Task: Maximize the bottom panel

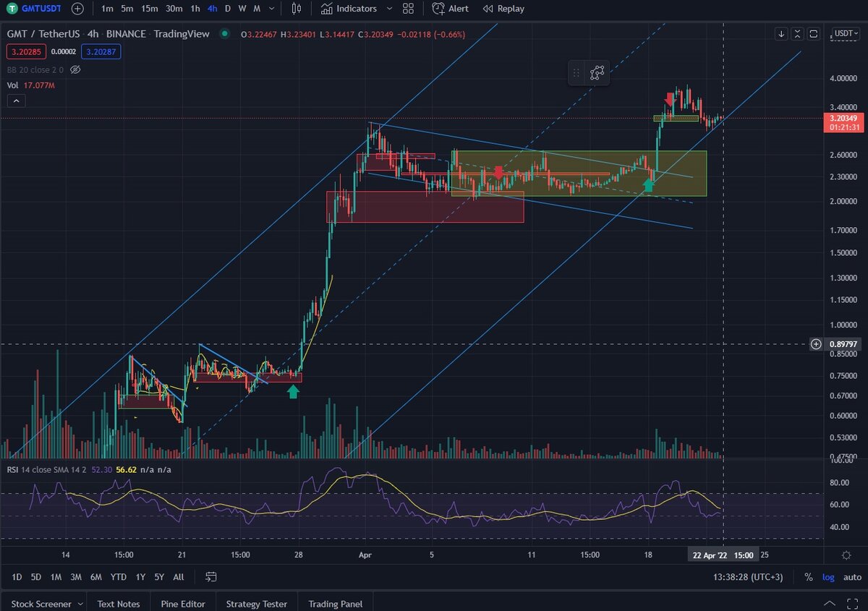Action: click(x=851, y=604)
